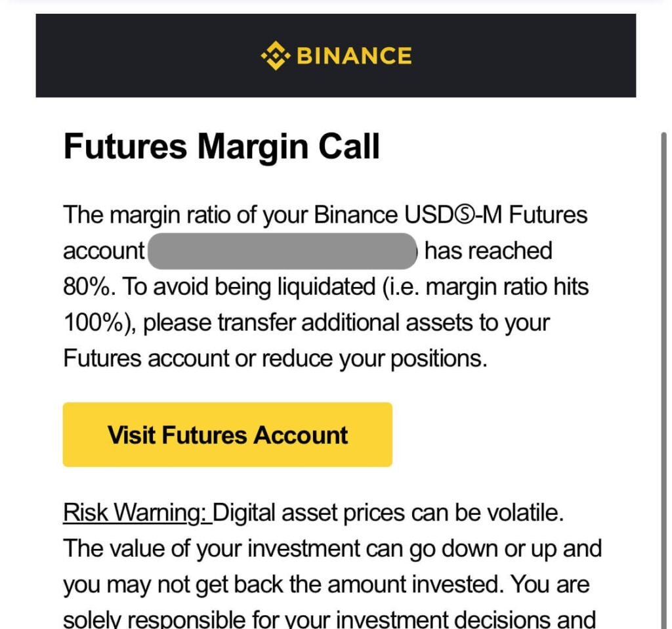The height and width of the screenshot is (629, 672).
Task: Click the dark header banner background
Action: click(x=131, y=56)
